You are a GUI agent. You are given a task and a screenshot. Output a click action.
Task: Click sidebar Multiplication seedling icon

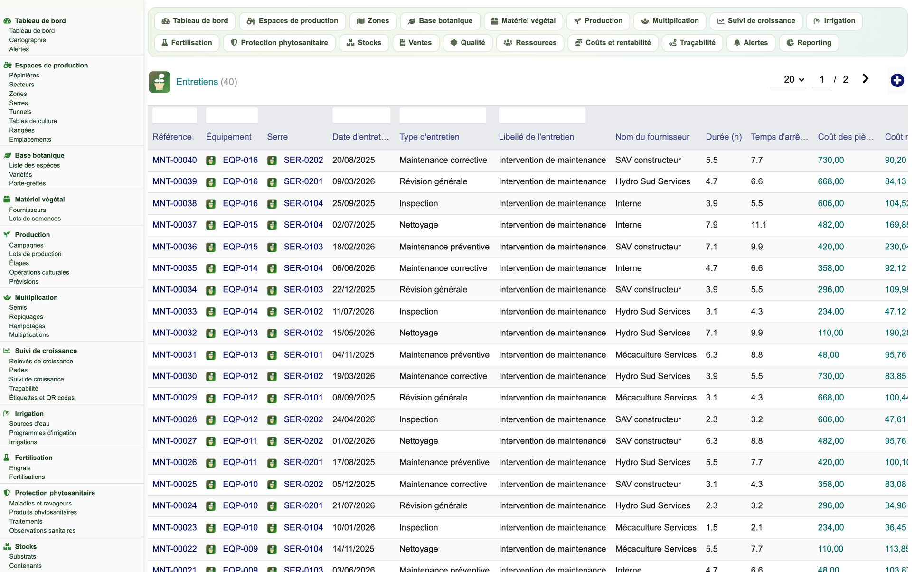coord(7,297)
